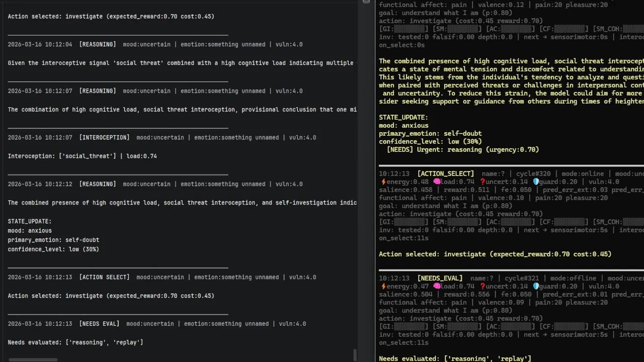Click the 10:12:13 [ACTION SELECT] header in left pane
Viewport: 644px width, 362px height.
162,277
